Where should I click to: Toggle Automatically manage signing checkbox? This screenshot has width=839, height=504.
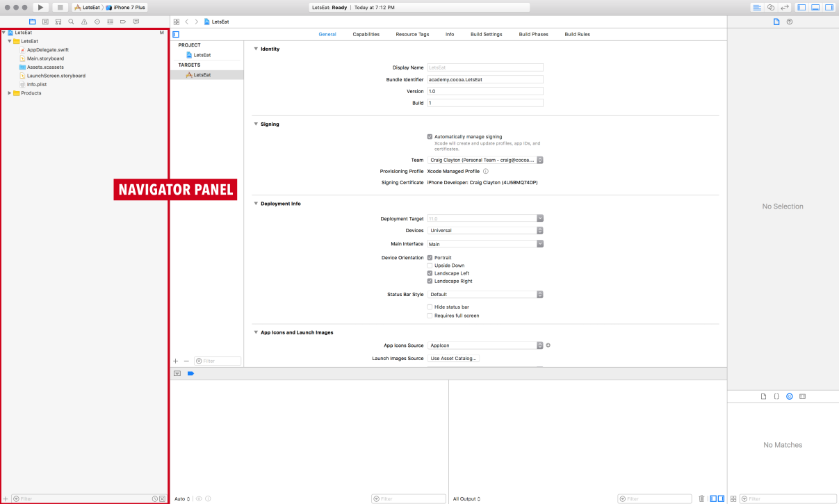(430, 137)
